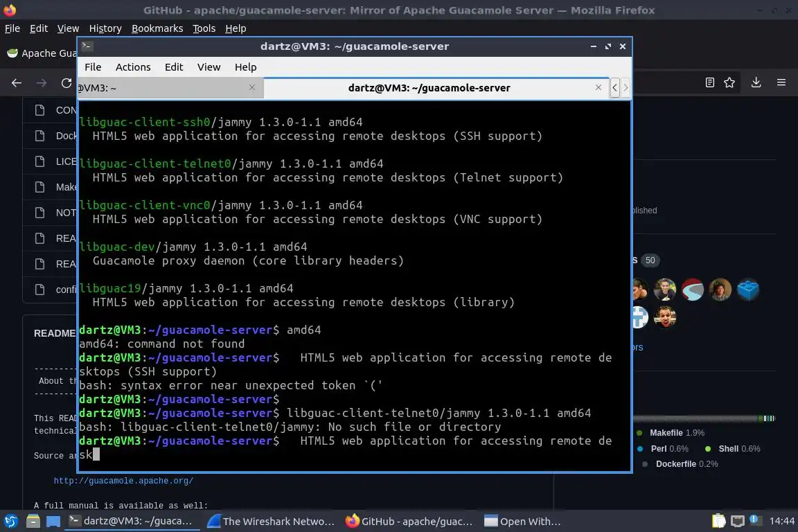This screenshot has width=798, height=532.
Task: Open the terminal's Actions menu
Action: coord(133,67)
